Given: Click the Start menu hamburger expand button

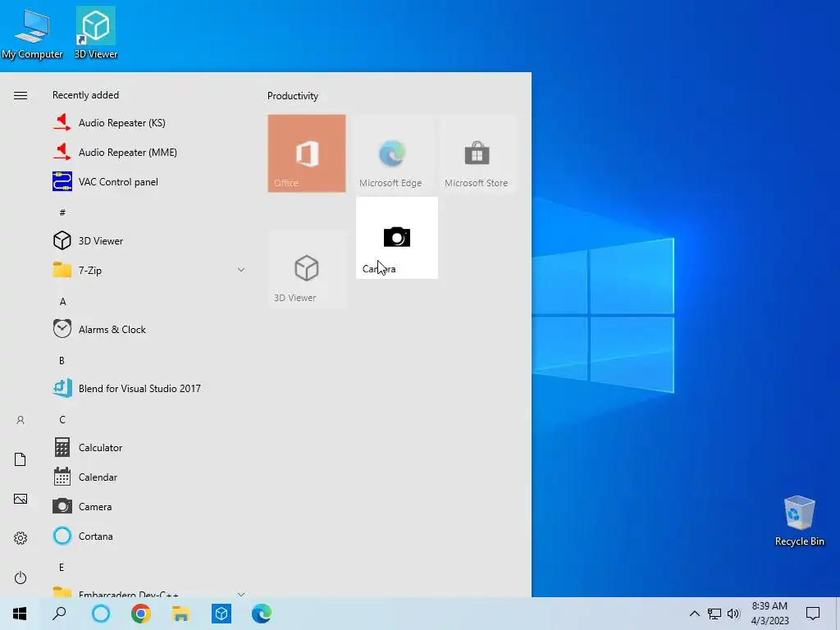Looking at the screenshot, I should click(x=21, y=95).
